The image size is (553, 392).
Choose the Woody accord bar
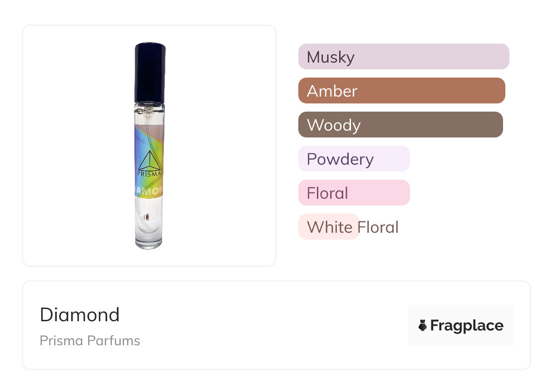point(400,125)
